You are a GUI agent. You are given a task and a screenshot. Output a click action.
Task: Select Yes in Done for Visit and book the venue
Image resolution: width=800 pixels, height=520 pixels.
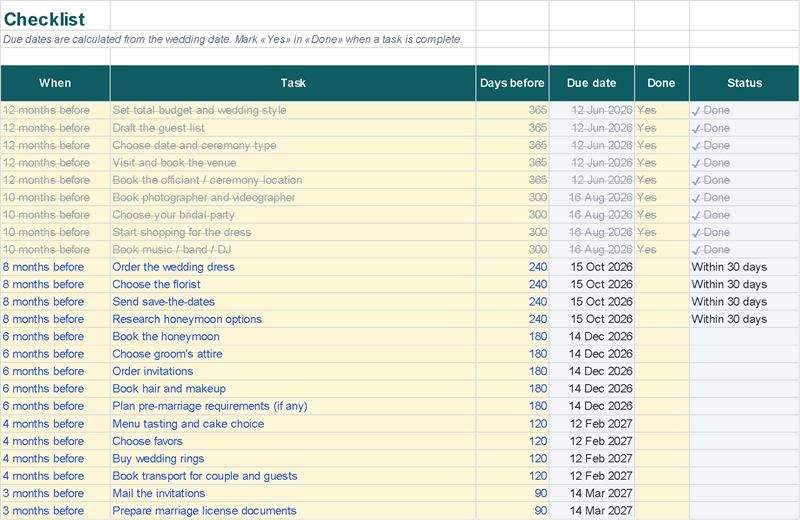click(662, 162)
